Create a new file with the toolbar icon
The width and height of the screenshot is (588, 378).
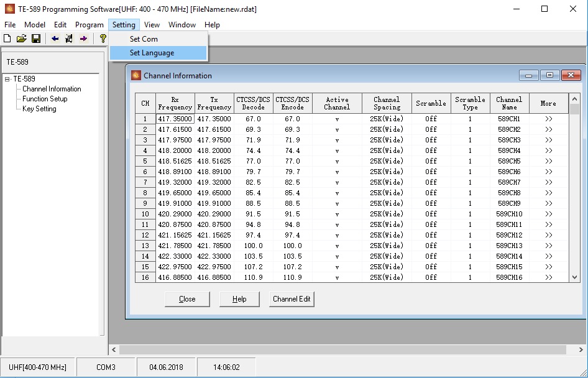click(x=7, y=39)
